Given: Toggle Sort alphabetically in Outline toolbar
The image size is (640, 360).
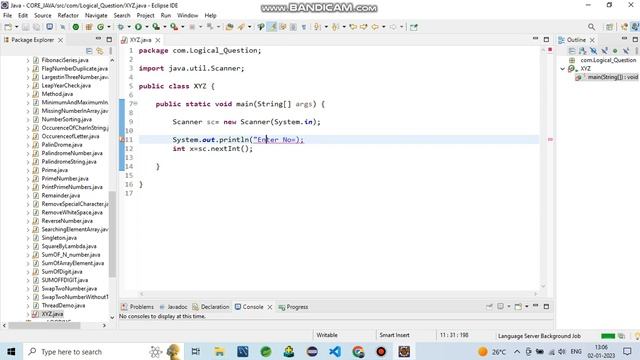Looking at the screenshot, I should pos(582,51).
